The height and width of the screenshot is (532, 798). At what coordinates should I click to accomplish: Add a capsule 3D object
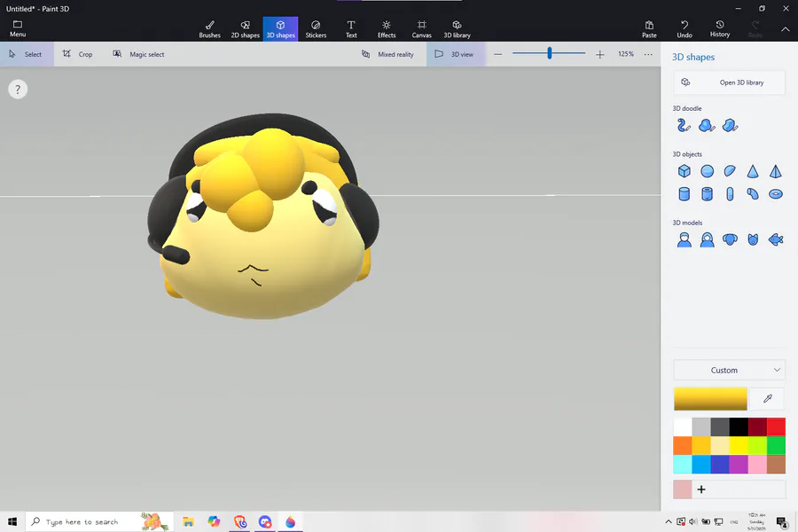pyautogui.click(x=730, y=194)
